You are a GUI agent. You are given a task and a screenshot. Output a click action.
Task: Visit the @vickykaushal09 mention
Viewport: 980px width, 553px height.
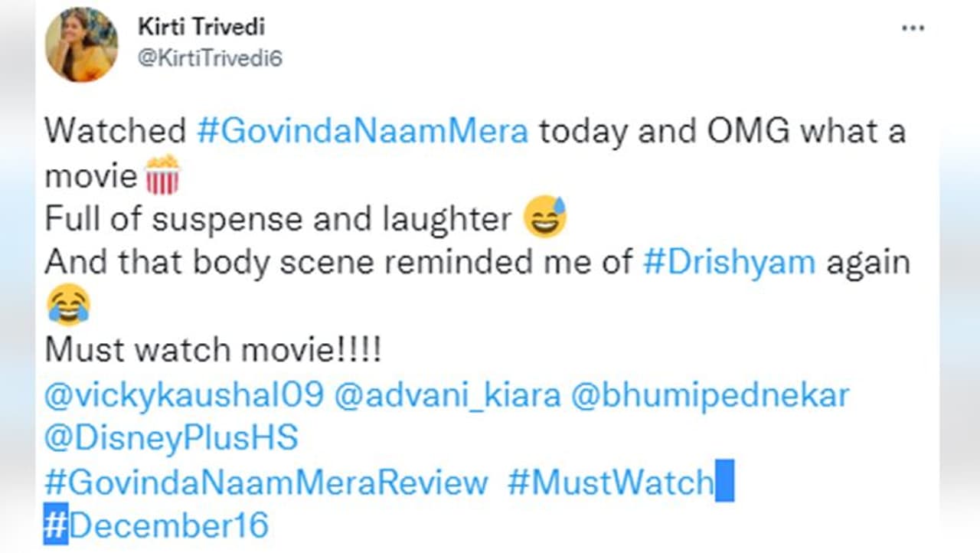coord(185,395)
